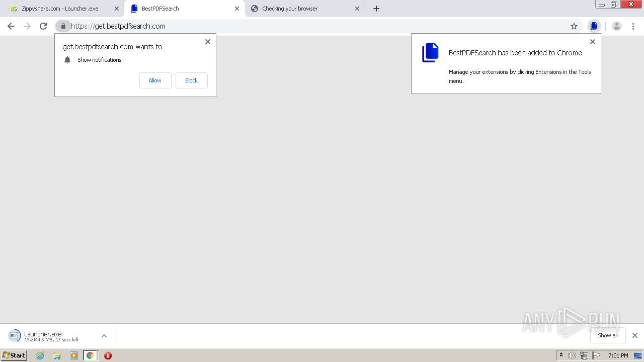Screen dimensions: 644x362
Task: Close the Checking your browser tab
Action: [x=357, y=9]
